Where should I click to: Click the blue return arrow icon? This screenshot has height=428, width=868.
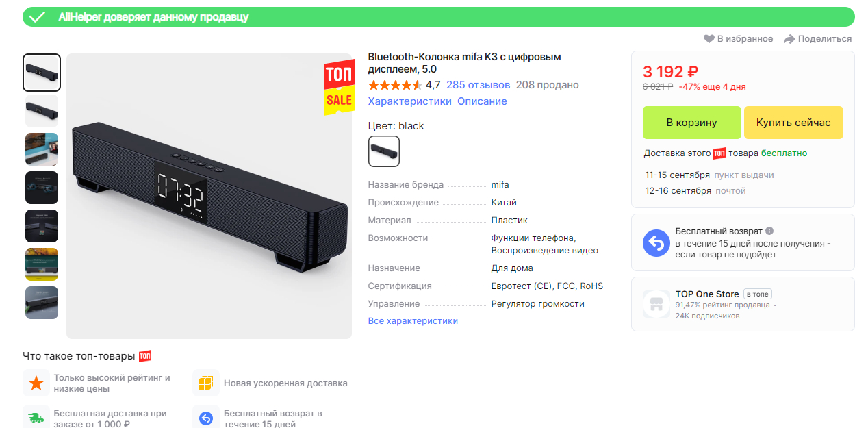pyautogui.click(x=656, y=243)
